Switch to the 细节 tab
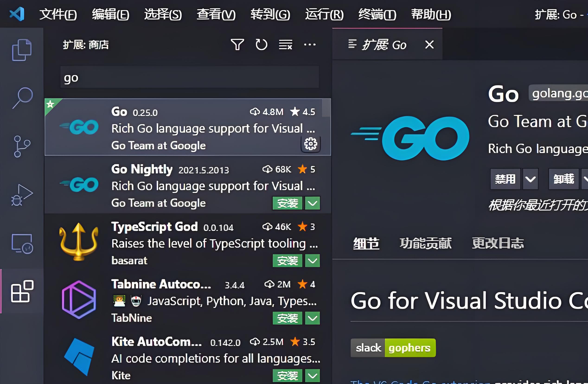This screenshot has height=384, width=588. point(366,243)
